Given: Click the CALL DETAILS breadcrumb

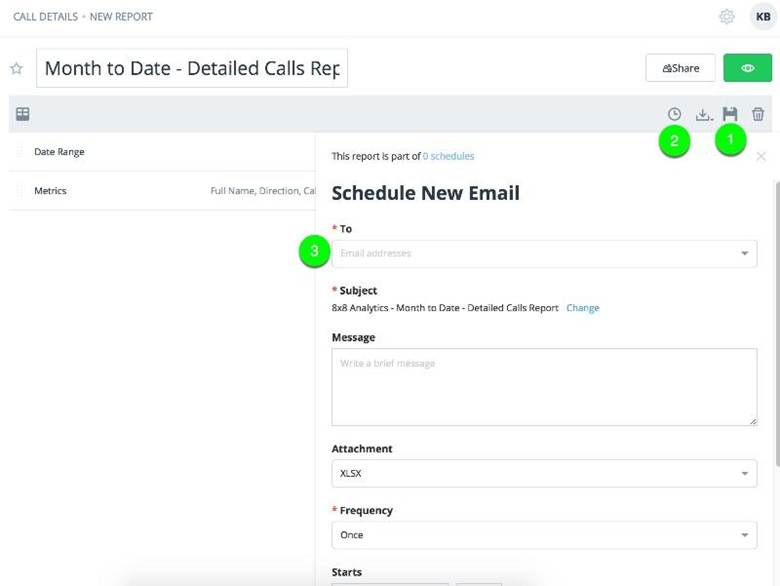Looking at the screenshot, I should pyautogui.click(x=46, y=17).
